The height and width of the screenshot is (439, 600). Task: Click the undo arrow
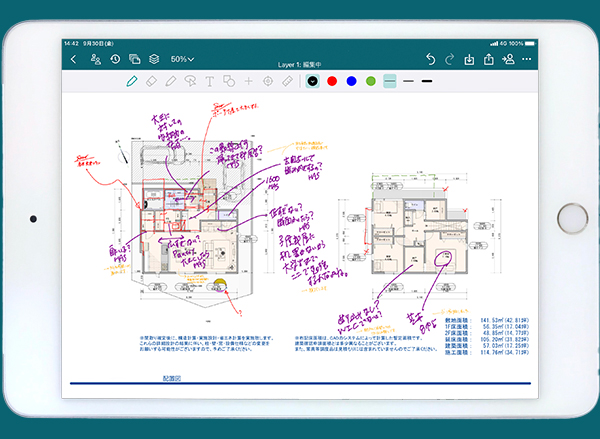(x=431, y=60)
